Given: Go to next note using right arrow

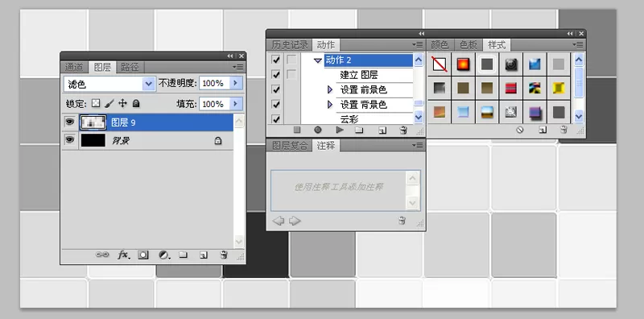Looking at the screenshot, I should pos(295,222).
